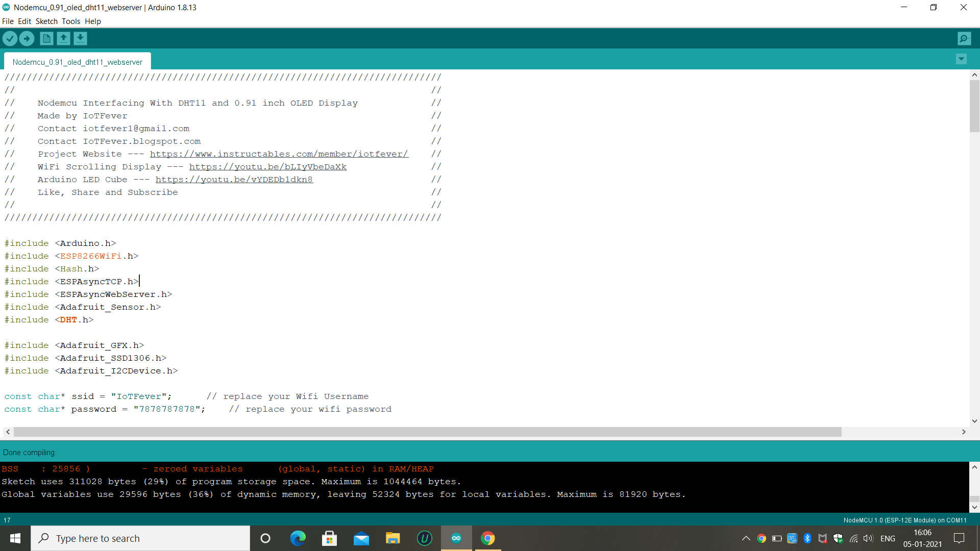Click the Bluetooth tray icon
The width and height of the screenshot is (980, 551).
pos(807,538)
